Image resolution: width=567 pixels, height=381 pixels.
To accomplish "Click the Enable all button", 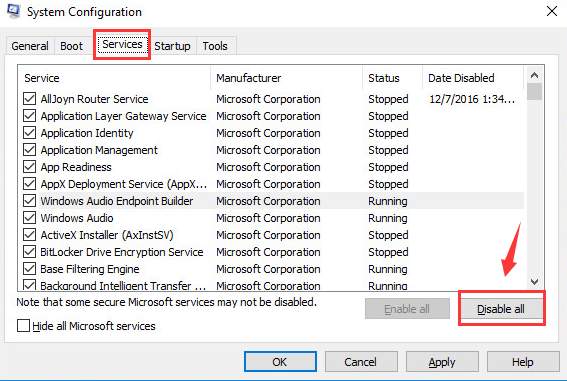I will (407, 309).
